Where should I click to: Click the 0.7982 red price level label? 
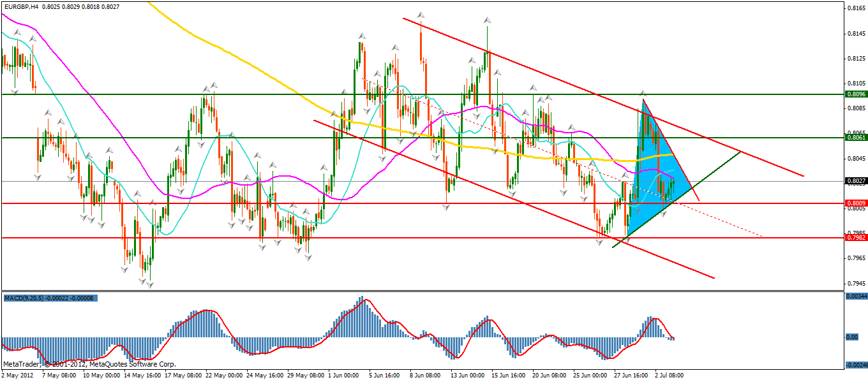pos(855,237)
